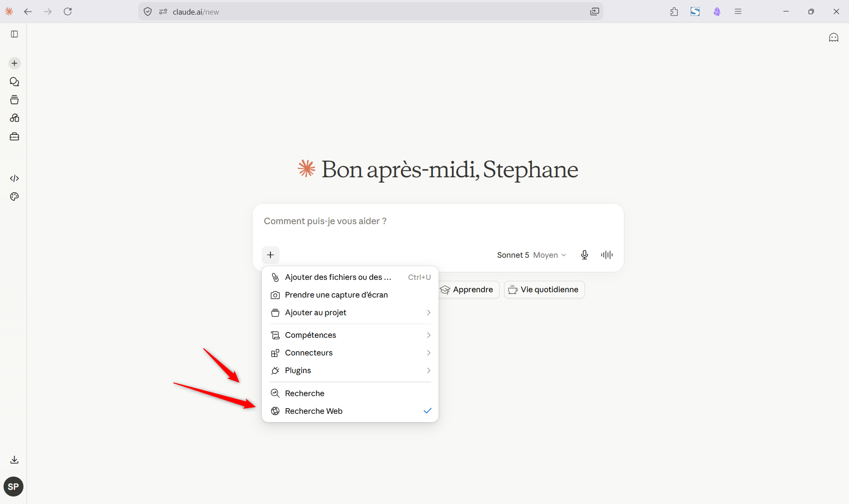Click the claude.ai/new address bar
The width and height of the screenshot is (849, 504).
(371, 11)
